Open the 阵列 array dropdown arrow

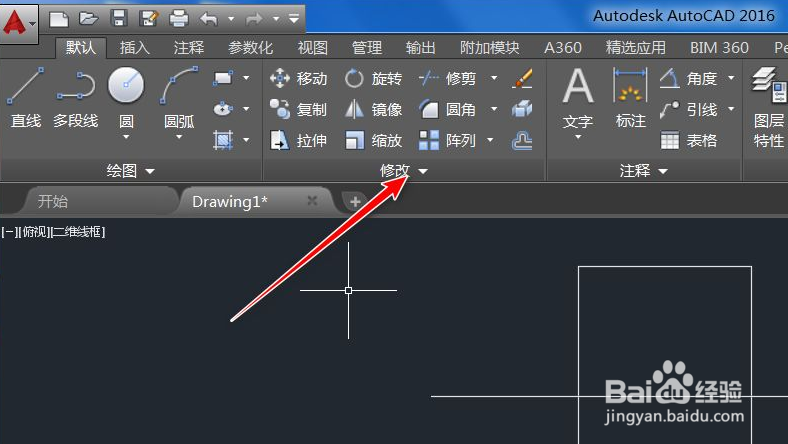pos(490,140)
